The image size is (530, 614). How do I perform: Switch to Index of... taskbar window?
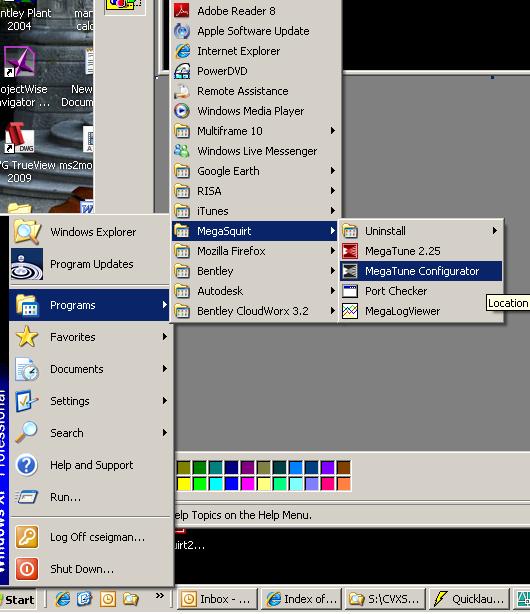tap(301, 599)
